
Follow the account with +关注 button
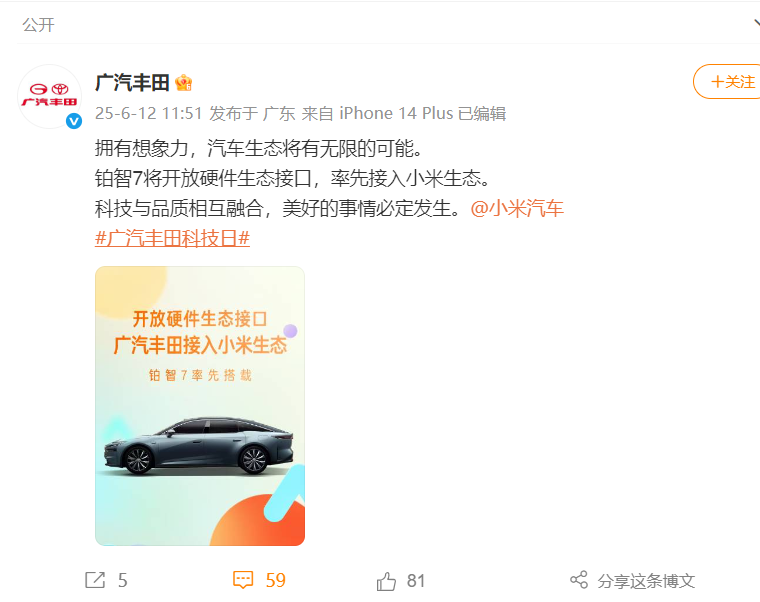(727, 81)
